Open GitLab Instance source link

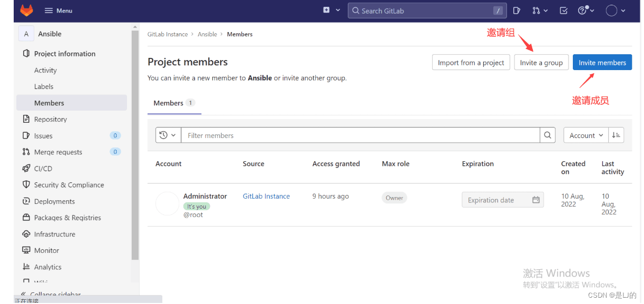pos(266,196)
